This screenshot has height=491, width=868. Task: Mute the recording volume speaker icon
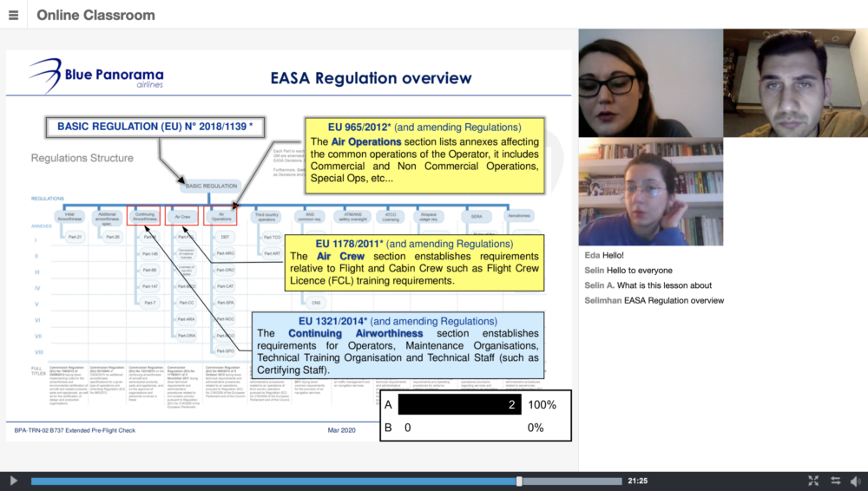[855, 481]
